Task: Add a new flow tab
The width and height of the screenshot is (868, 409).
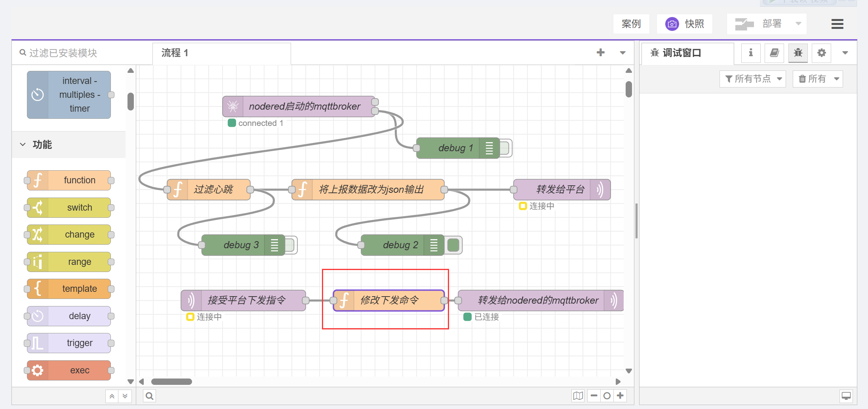Action: click(600, 53)
